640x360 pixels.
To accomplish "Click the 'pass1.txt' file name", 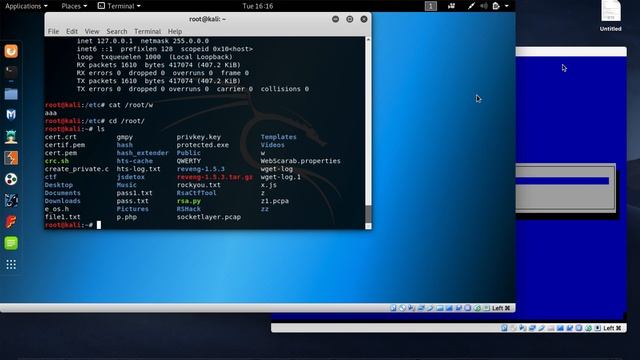I will pos(134,193).
